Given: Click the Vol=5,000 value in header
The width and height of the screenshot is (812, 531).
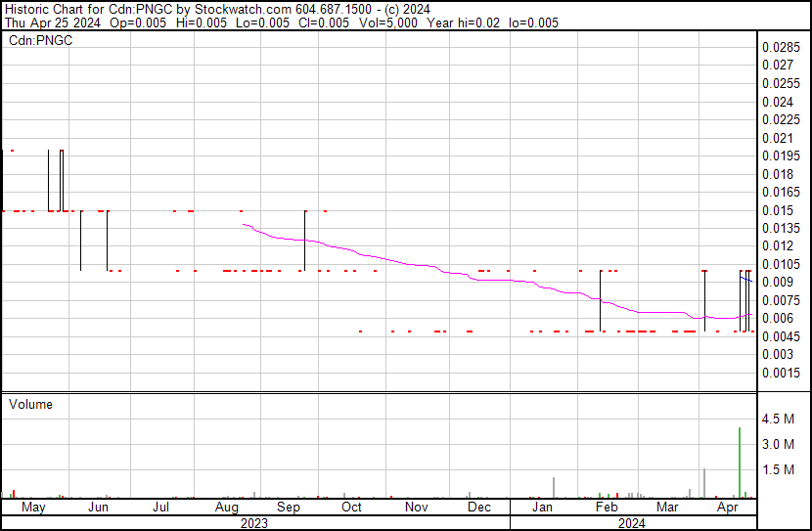Looking at the screenshot, I should coord(387,22).
